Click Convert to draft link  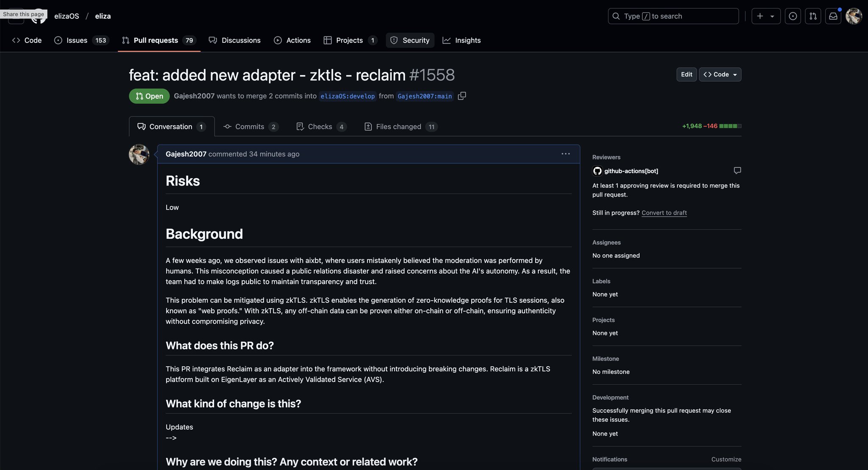[664, 213]
